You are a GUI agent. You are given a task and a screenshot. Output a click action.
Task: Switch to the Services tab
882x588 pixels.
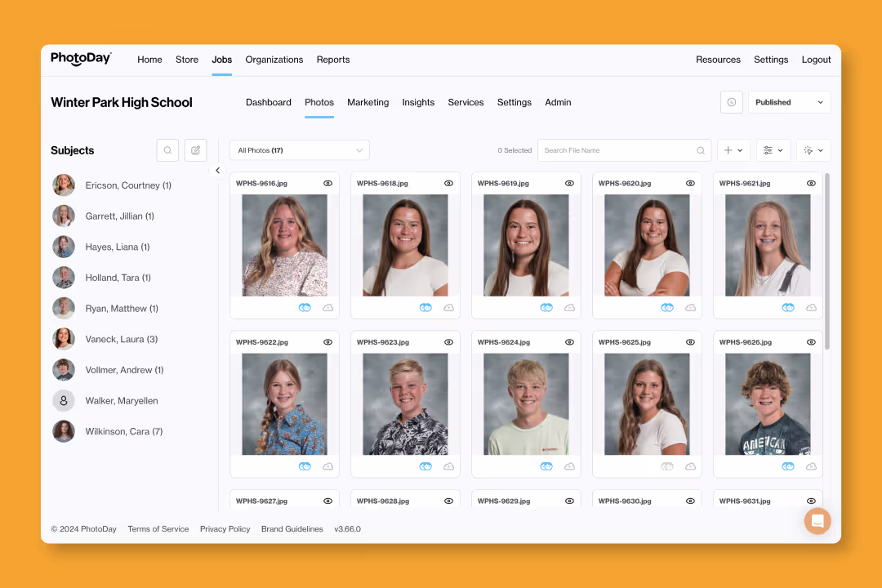point(465,102)
